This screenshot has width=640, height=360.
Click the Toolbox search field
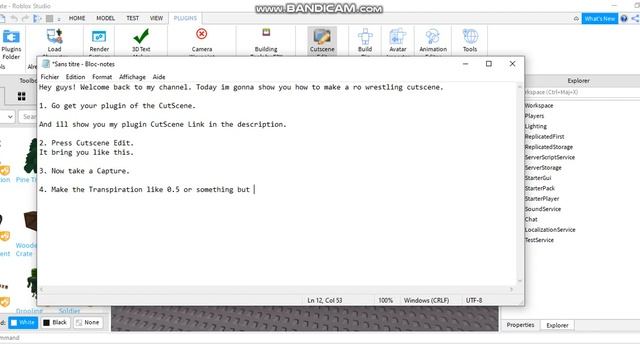pyautogui.click(x=28, y=117)
